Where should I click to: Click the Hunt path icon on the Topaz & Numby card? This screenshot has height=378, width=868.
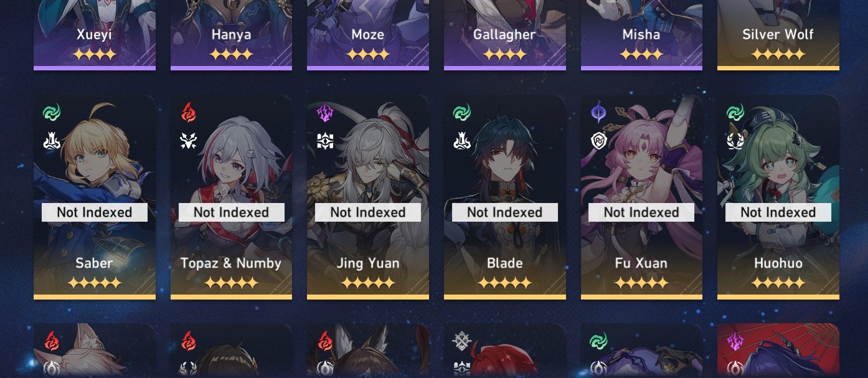189,141
